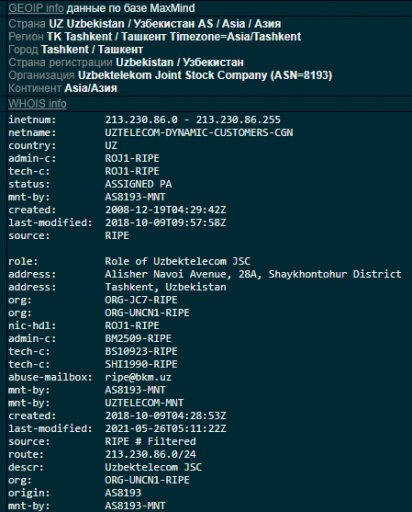Click the descr value Uzbektelecom JSC
Image resolution: width=412 pixels, height=512 pixels.
[153, 467]
